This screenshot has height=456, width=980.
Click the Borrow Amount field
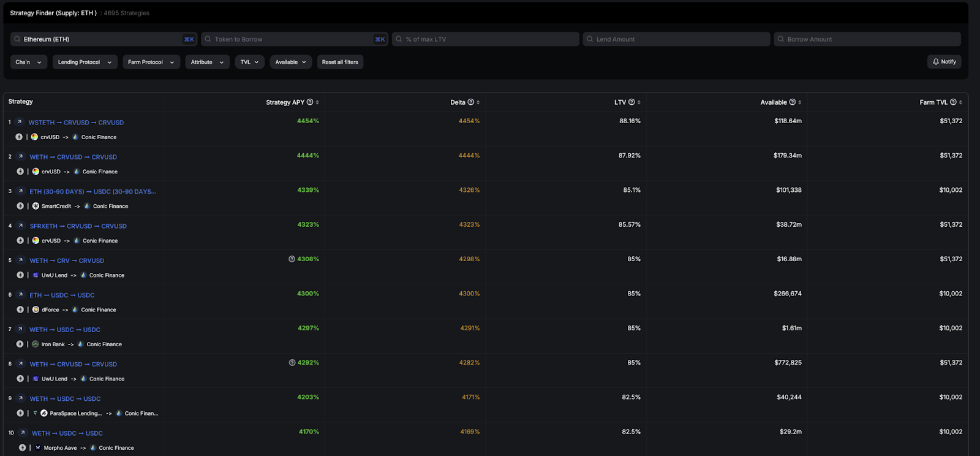(867, 39)
